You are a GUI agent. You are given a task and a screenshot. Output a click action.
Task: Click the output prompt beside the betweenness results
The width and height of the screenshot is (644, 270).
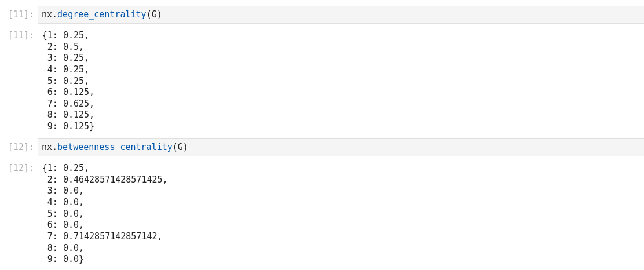click(20, 168)
